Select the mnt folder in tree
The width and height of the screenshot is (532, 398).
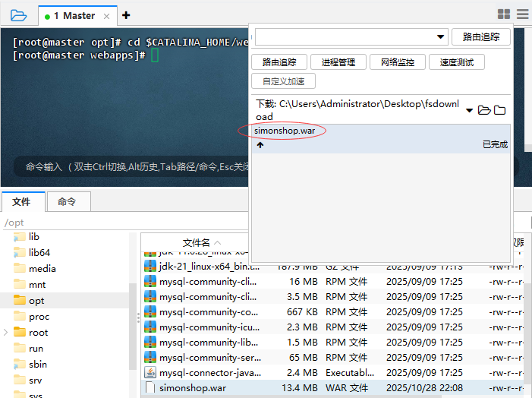click(37, 285)
